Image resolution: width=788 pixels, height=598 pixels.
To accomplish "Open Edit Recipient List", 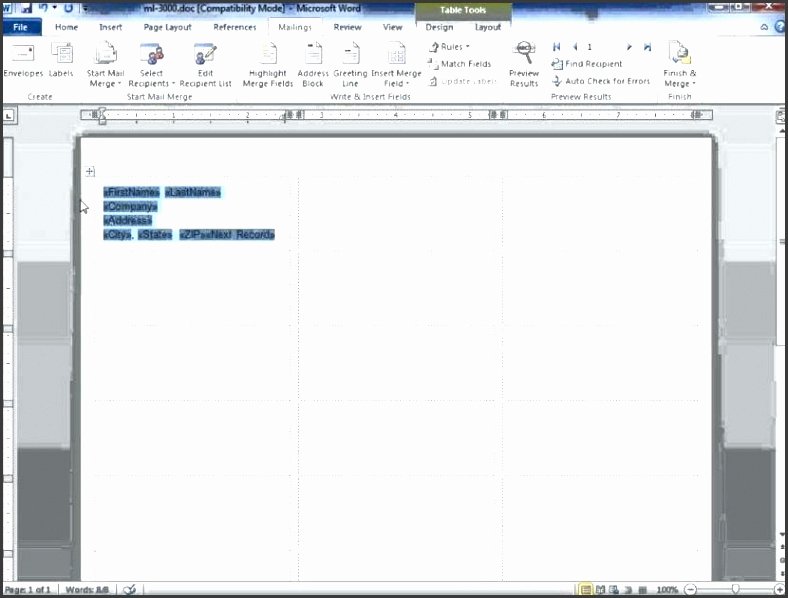I will coord(205,65).
